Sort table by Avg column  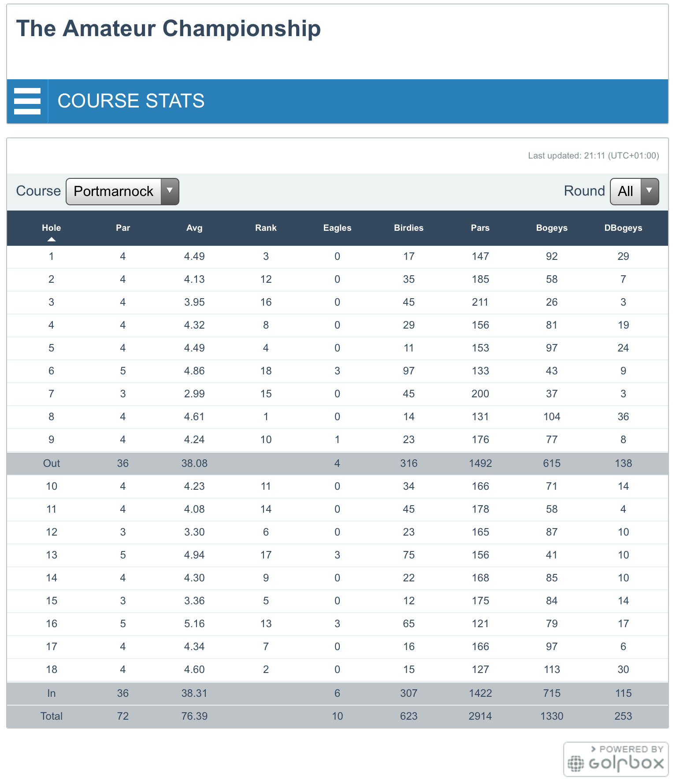[x=194, y=228]
